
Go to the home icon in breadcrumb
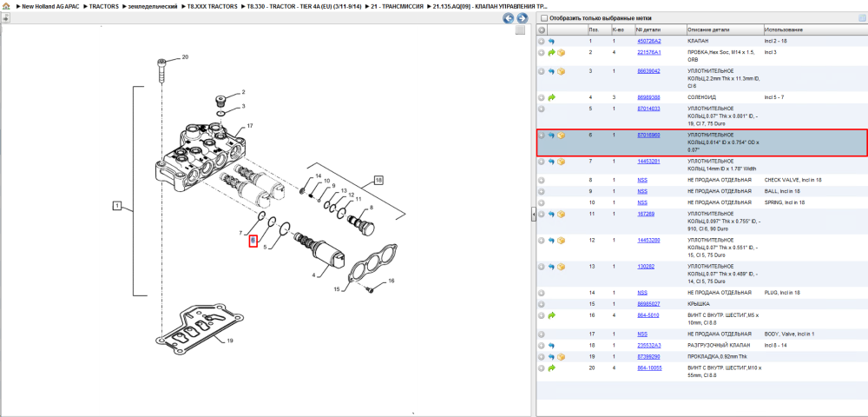[7, 6]
